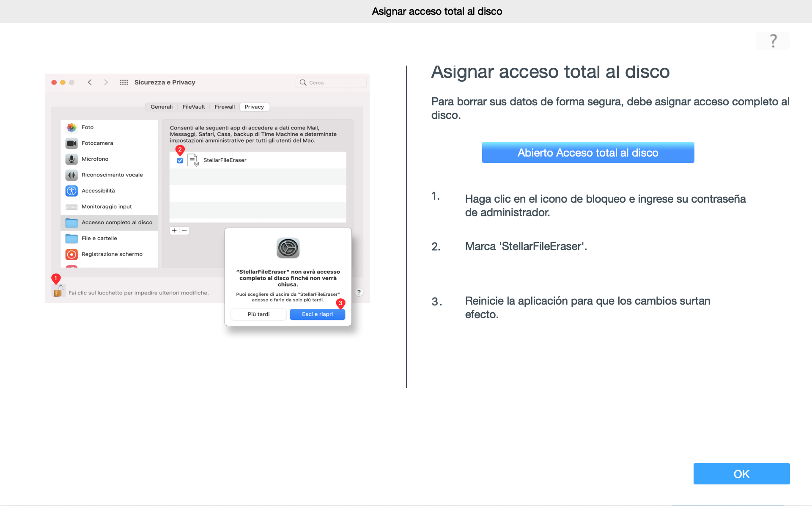812x506 pixels.
Task: Open 'Abierto Acceso total al disco' button
Action: pyautogui.click(x=588, y=152)
